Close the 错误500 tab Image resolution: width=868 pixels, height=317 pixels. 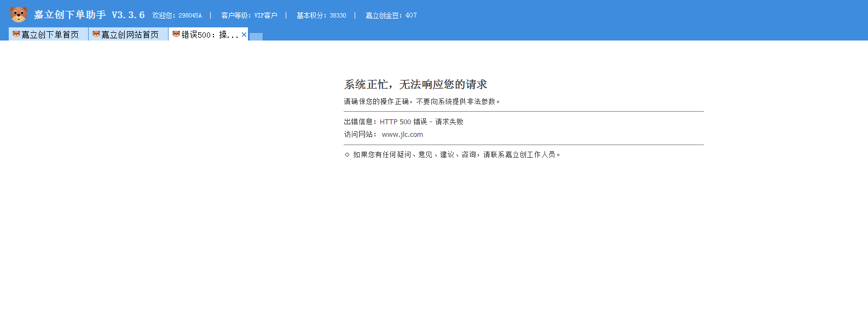pyautogui.click(x=244, y=34)
